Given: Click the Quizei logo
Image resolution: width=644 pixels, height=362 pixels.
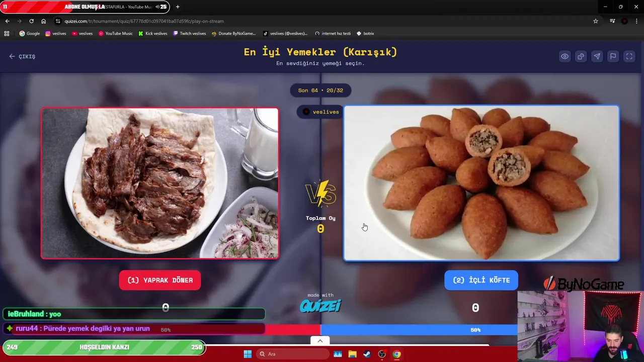Looking at the screenshot, I should pyautogui.click(x=320, y=305).
